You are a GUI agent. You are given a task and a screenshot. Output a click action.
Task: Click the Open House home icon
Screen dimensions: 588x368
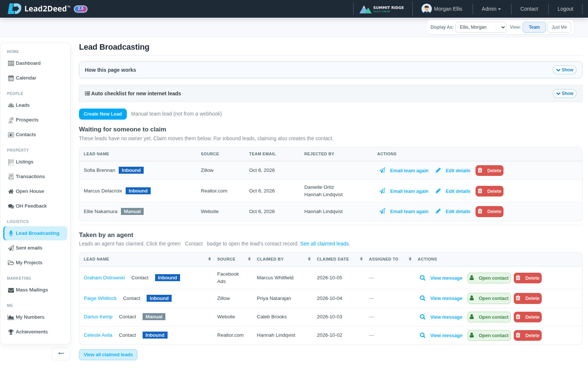11,191
